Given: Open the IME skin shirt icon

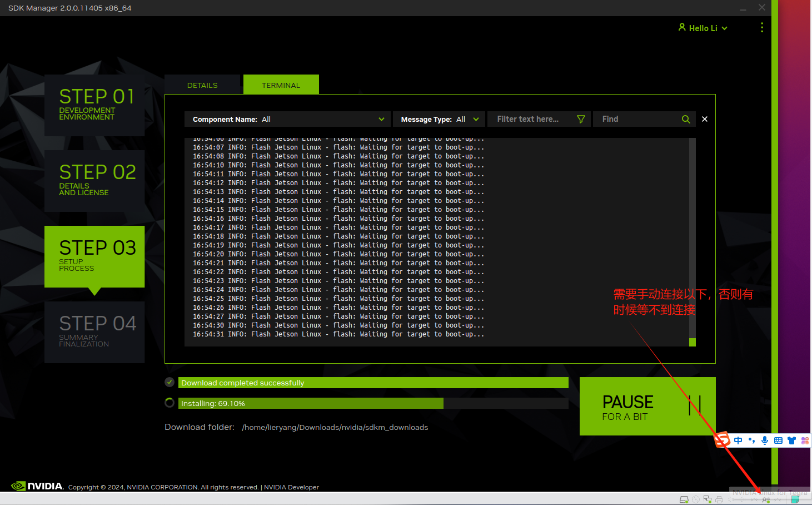Looking at the screenshot, I should 791,440.
